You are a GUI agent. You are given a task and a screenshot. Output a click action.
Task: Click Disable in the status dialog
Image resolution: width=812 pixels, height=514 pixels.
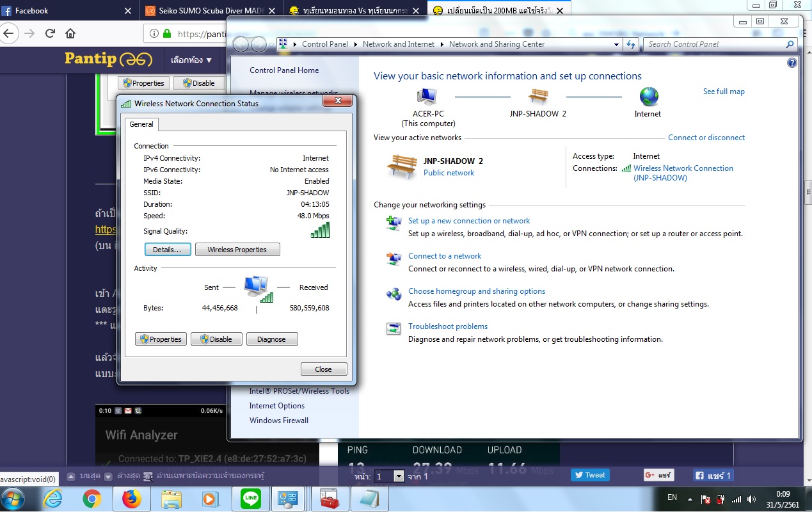pyautogui.click(x=216, y=339)
